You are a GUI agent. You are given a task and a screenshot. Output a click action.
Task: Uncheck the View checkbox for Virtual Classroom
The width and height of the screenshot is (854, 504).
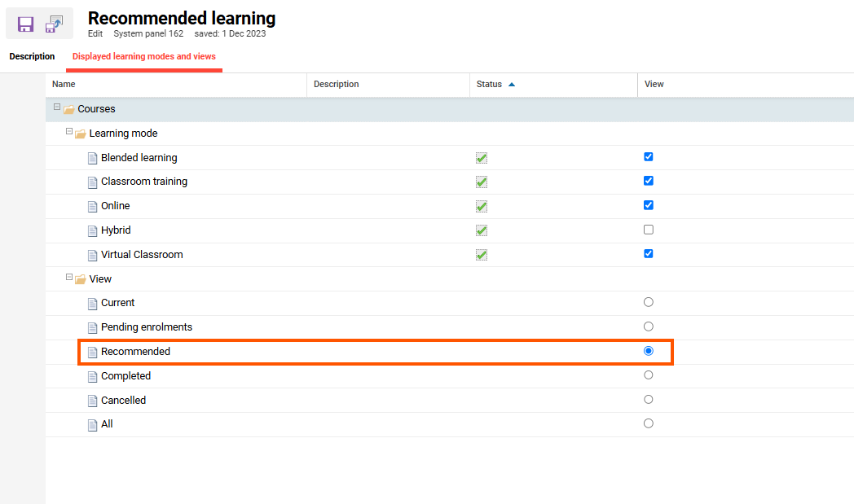click(649, 253)
